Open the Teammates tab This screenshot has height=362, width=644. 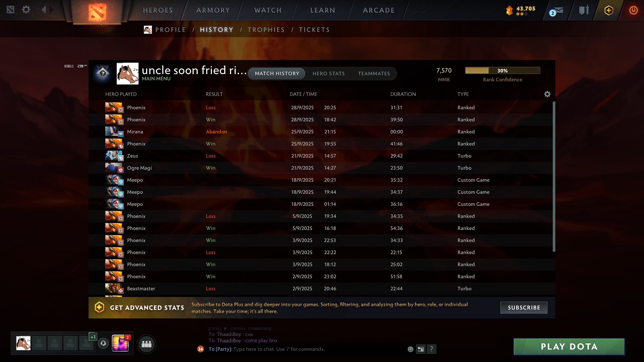(374, 73)
